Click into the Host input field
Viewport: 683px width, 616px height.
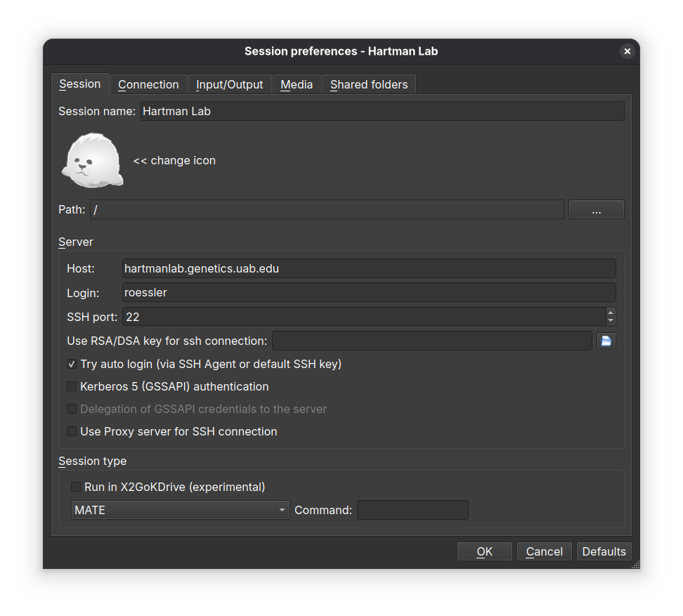tap(368, 268)
